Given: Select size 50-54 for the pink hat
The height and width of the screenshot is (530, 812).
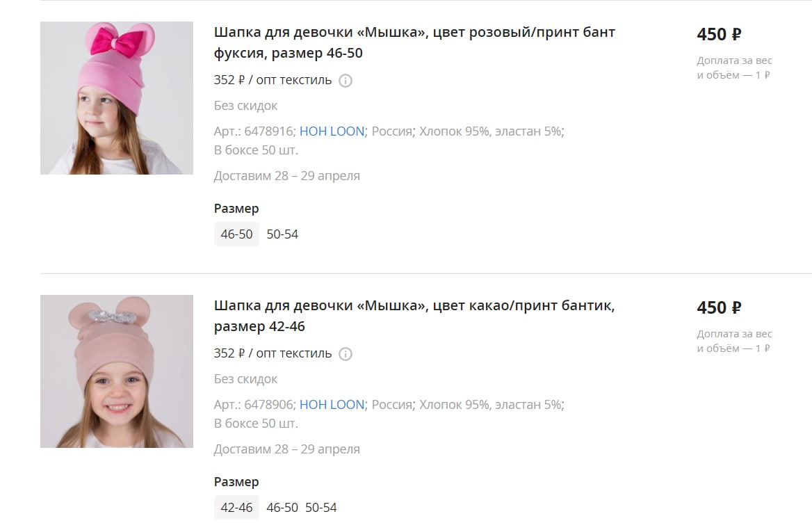Looking at the screenshot, I should click(x=282, y=234).
